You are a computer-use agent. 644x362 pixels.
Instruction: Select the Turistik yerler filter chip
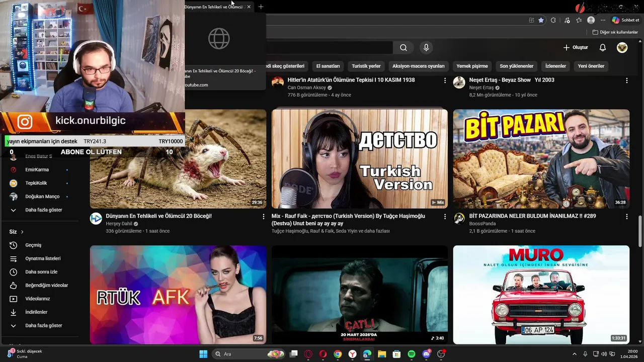tap(366, 66)
